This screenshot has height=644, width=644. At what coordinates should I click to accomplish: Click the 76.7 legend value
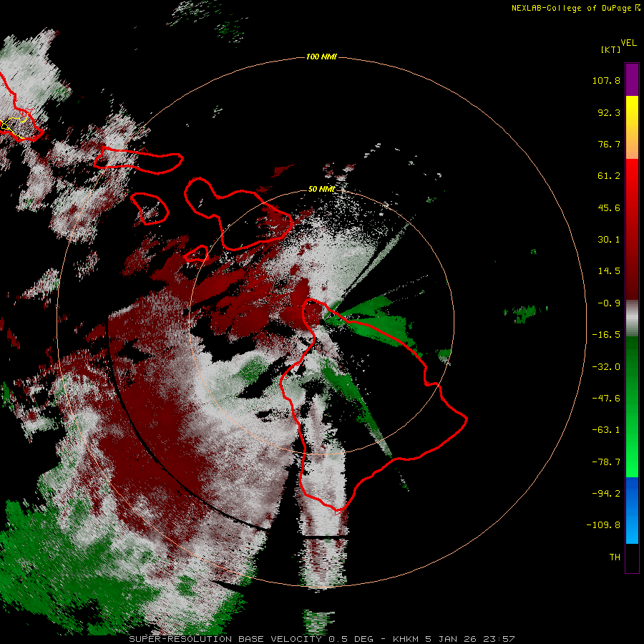click(609, 144)
